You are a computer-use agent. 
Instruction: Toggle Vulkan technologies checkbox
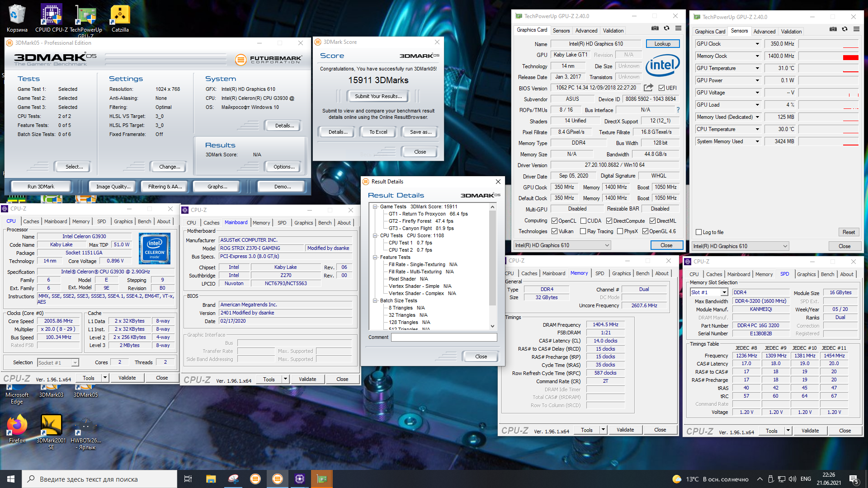click(x=554, y=231)
